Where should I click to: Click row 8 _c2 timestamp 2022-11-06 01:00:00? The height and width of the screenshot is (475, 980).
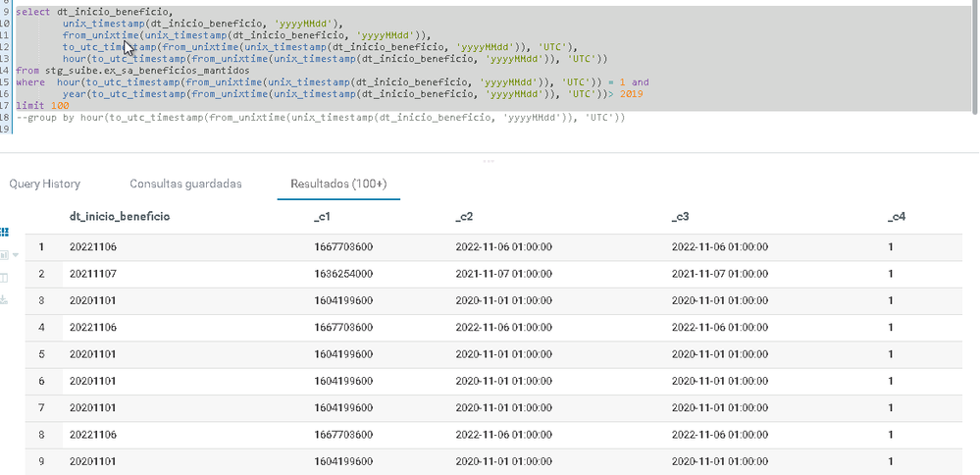tap(504, 435)
